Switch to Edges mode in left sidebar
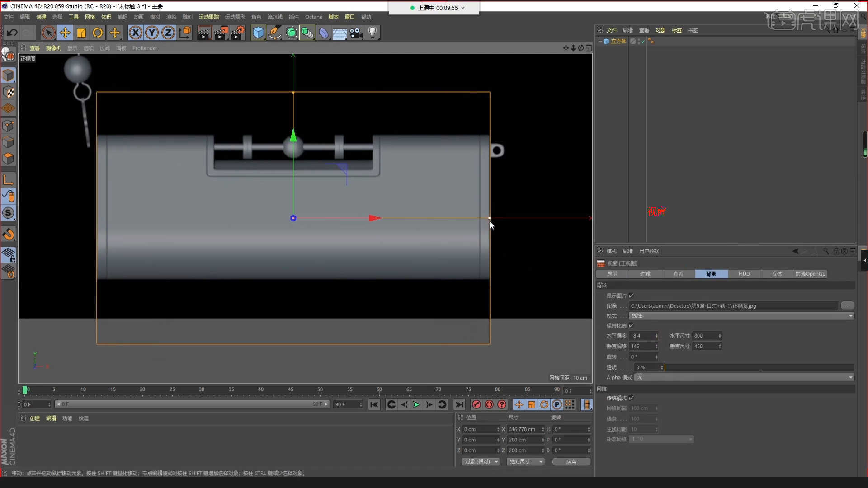Image resolution: width=868 pixels, height=488 pixels. coord(8,142)
